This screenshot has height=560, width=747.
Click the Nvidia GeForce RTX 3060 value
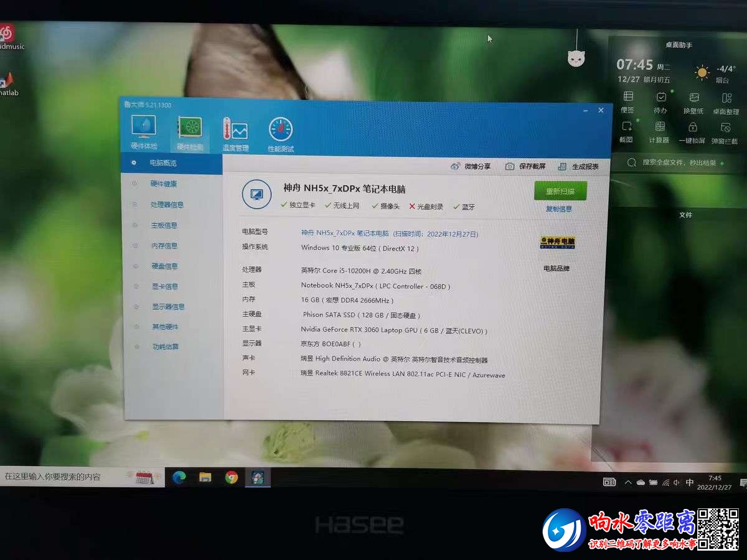point(394,330)
